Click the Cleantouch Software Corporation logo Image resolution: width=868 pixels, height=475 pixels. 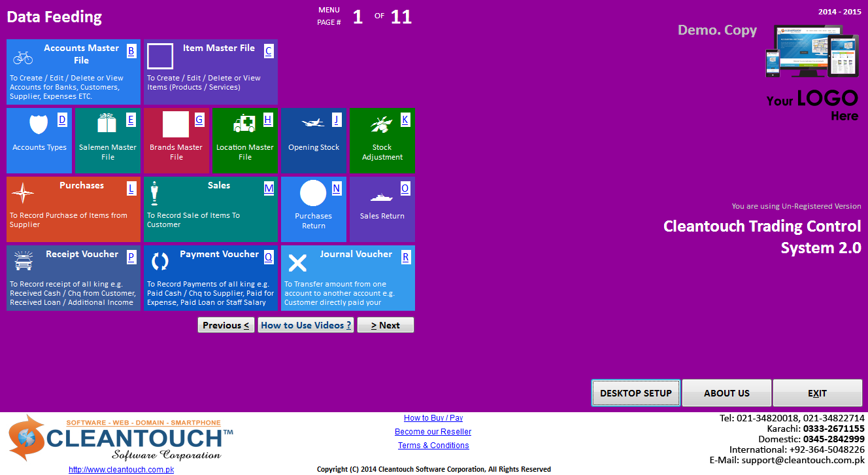(x=121, y=437)
